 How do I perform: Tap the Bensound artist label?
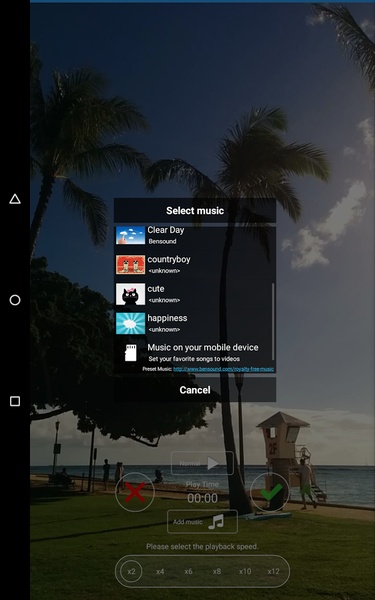pyautogui.click(x=162, y=241)
